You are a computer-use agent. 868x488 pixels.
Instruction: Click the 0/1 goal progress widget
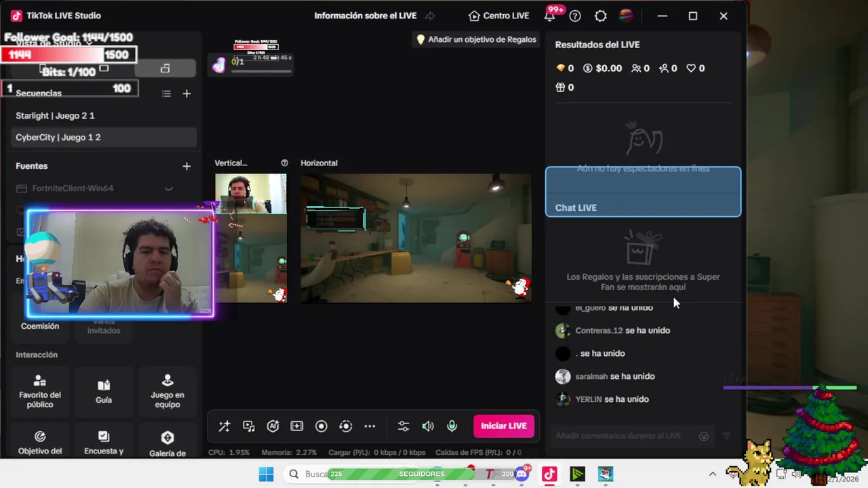(x=251, y=64)
